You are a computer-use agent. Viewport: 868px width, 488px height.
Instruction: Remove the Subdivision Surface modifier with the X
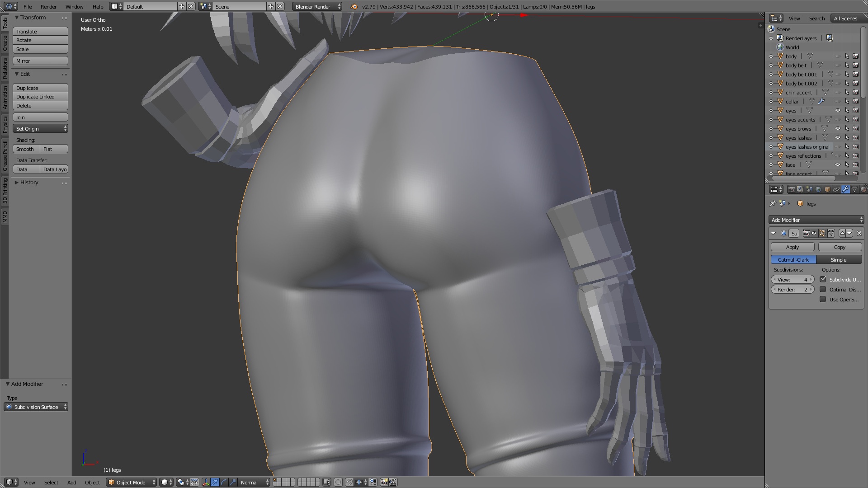[x=859, y=233]
